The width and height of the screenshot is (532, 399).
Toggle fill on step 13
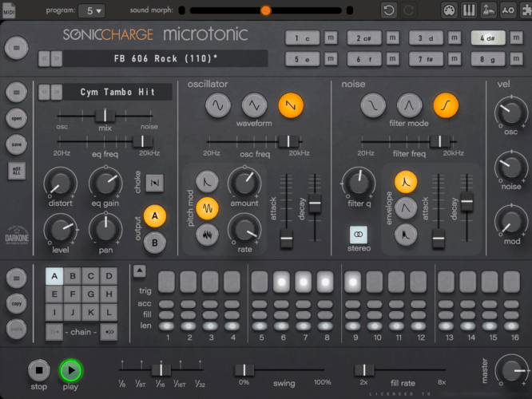[446, 315]
